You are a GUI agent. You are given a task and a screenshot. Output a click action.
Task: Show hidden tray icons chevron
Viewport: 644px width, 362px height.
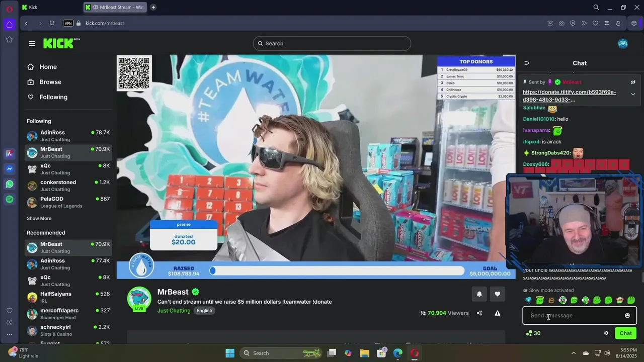573,353
